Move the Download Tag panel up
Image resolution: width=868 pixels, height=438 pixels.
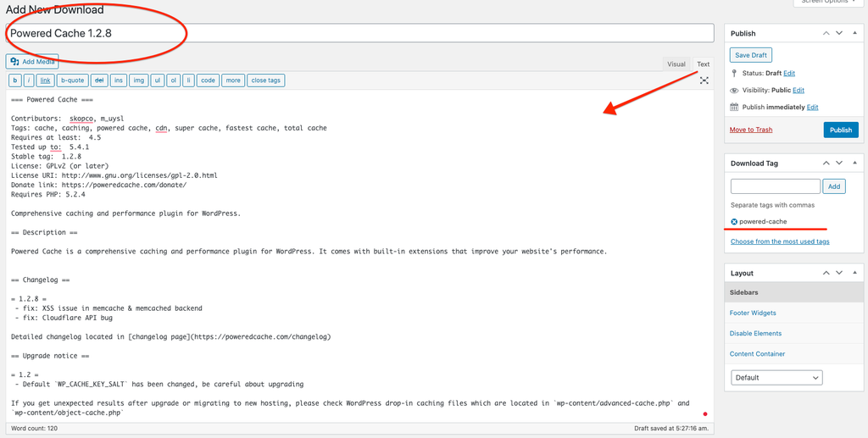(x=826, y=164)
